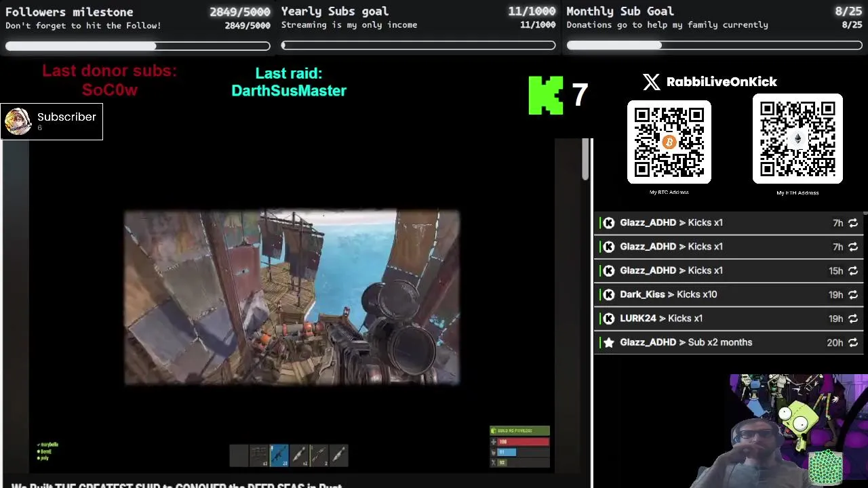Click the Rust gameplay video frame

[292, 298]
